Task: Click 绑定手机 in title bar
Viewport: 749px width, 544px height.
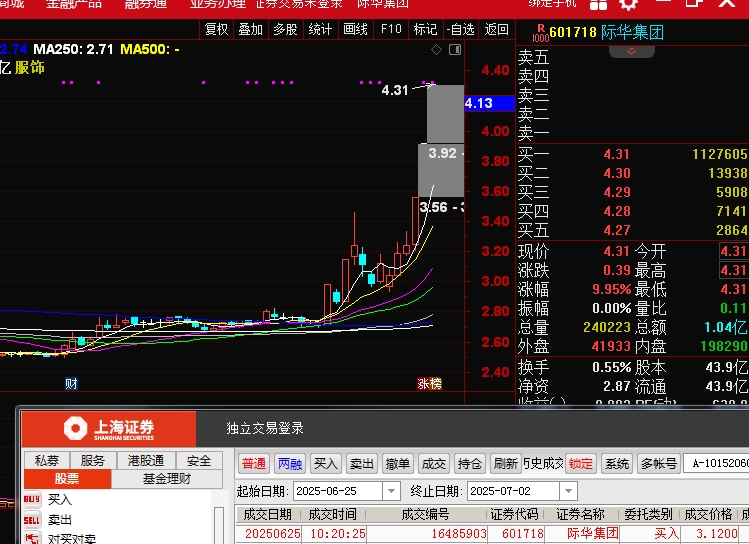Action: 552,4
